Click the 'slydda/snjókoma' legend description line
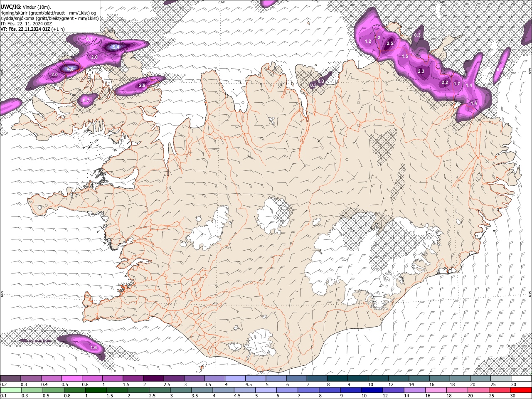The width and height of the screenshot is (532, 399). tap(49, 18)
